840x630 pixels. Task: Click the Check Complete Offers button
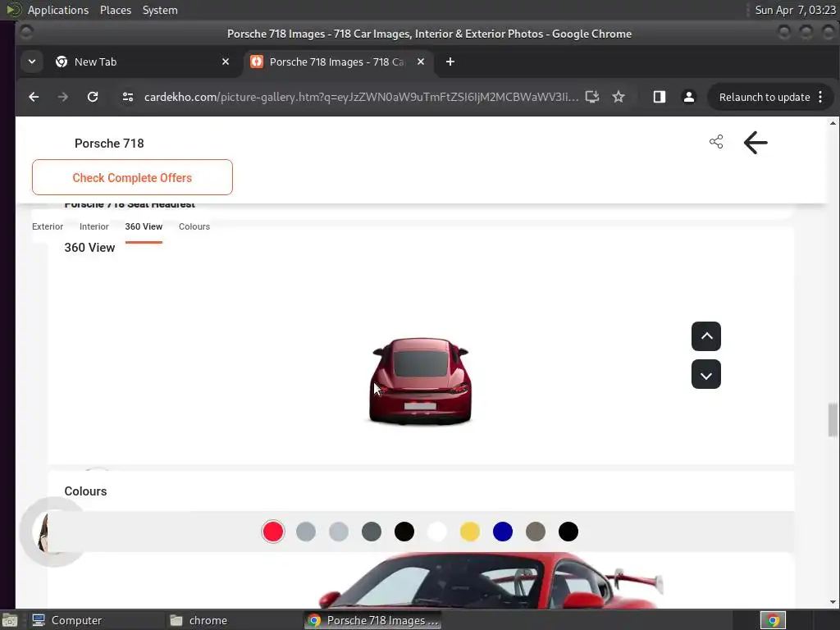132,177
